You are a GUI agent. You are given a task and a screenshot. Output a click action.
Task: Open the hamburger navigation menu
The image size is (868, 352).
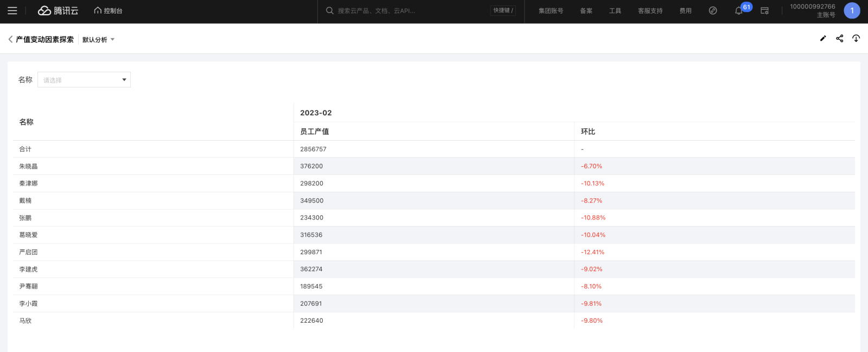pyautogui.click(x=12, y=11)
